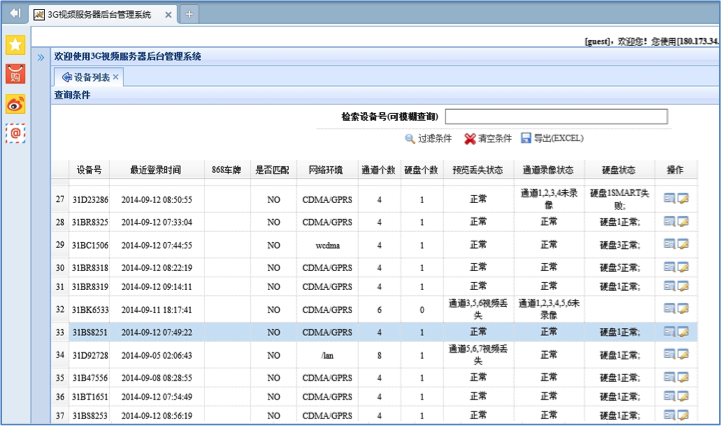Image resolution: width=721 pixels, height=426 pixels.
Task: Edit icon for device 31BS8251
Action: (683, 331)
